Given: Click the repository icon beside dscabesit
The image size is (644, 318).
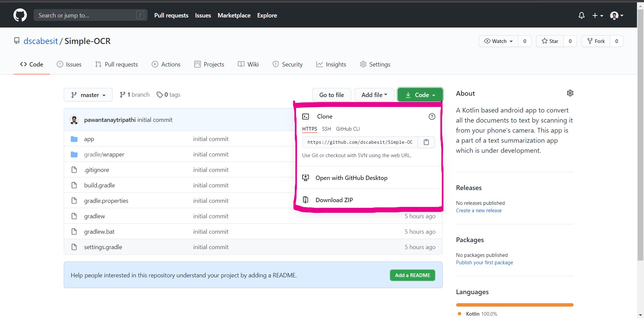Looking at the screenshot, I should tap(17, 41).
